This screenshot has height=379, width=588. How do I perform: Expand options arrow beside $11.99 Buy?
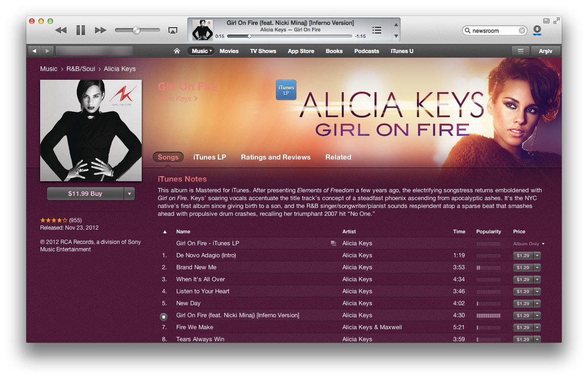(129, 194)
